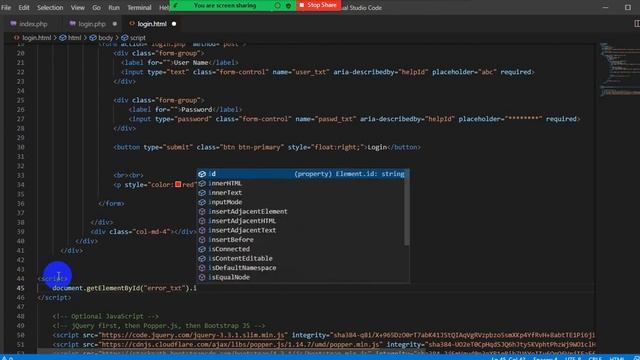Click the isConnected property icon
Image resolution: width=640 pixels, height=360 pixels.
tap(202, 249)
